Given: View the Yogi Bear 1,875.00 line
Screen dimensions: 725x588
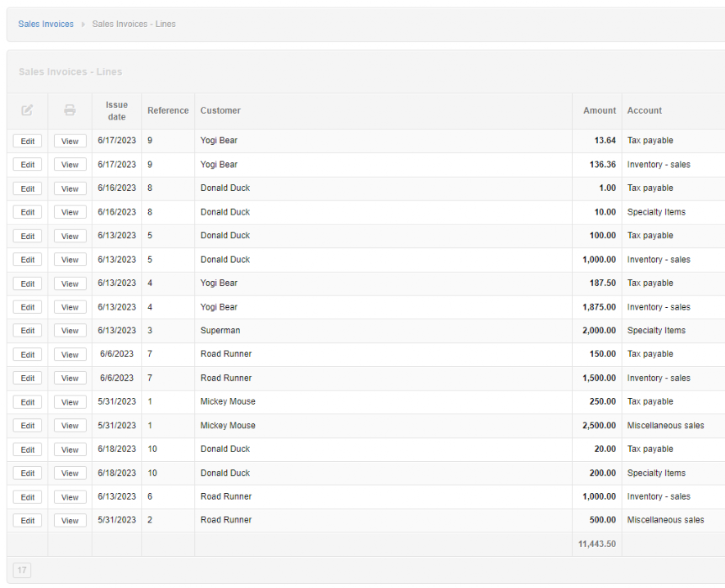Looking at the screenshot, I should [x=70, y=307].
